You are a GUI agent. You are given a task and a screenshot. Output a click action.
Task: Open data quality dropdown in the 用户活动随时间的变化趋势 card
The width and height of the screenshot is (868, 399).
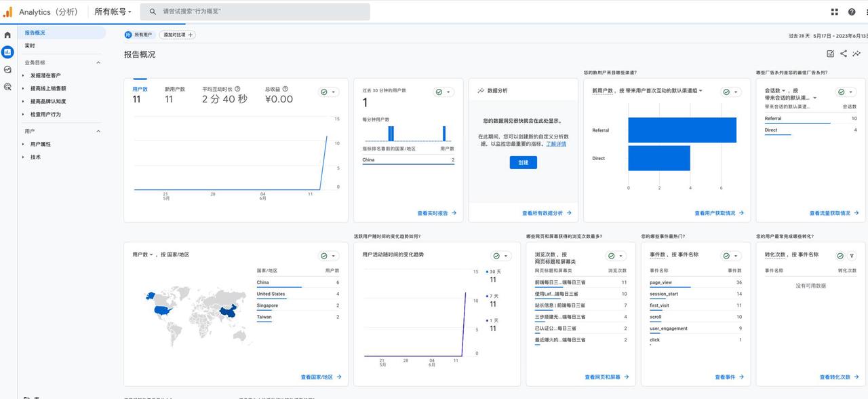coord(501,256)
